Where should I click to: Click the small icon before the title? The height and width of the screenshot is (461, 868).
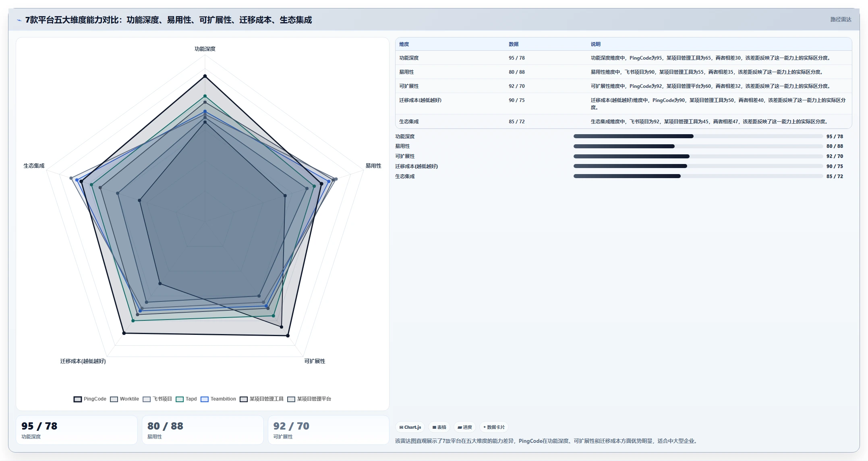pos(19,20)
